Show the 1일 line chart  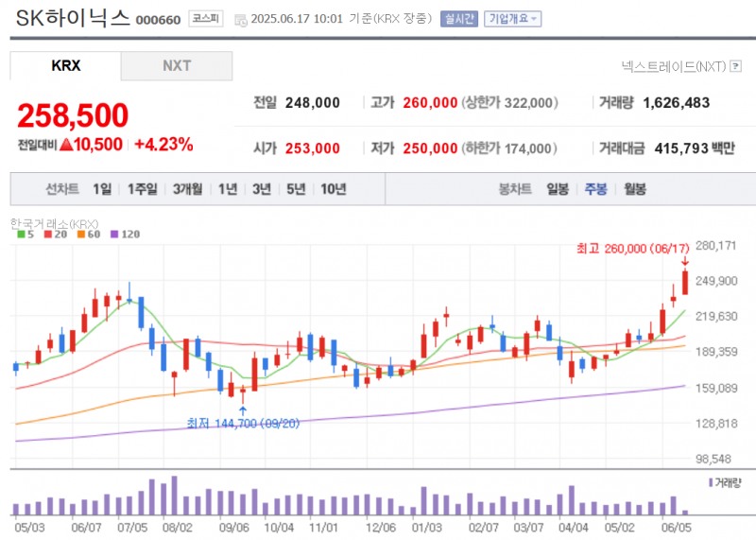[x=102, y=189]
